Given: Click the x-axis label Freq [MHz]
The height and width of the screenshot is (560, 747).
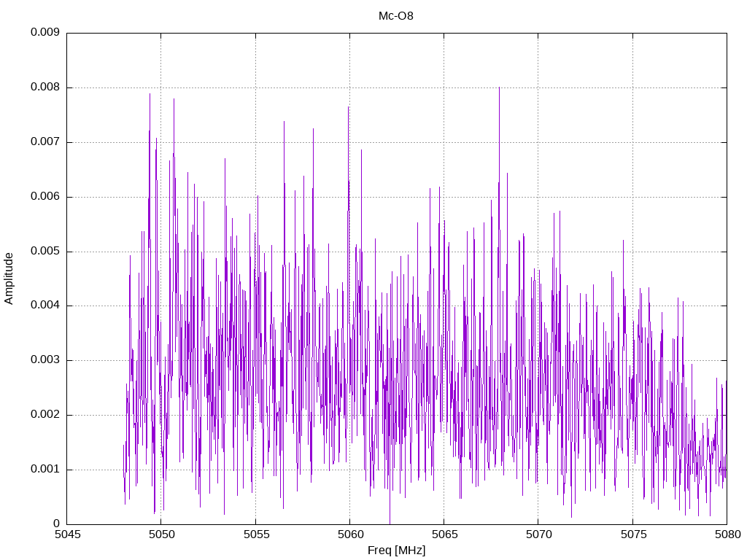Looking at the screenshot, I should tap(396, 551).
